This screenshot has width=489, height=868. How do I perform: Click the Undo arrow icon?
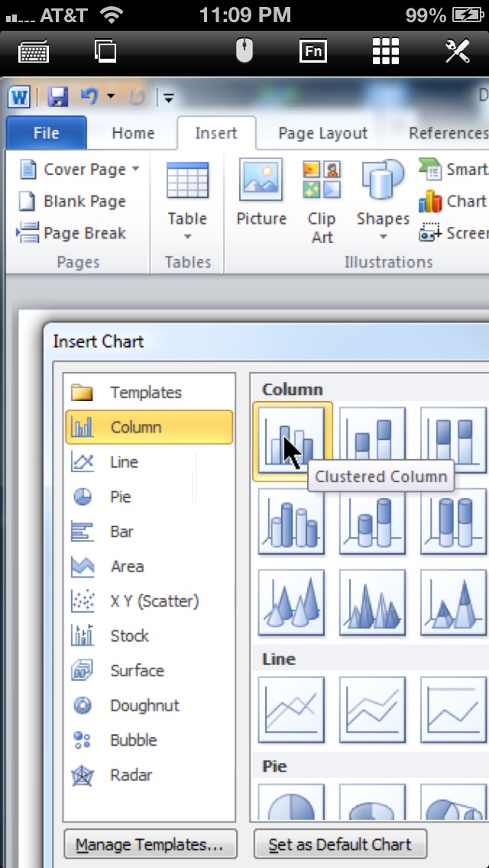tap(89, 96)
